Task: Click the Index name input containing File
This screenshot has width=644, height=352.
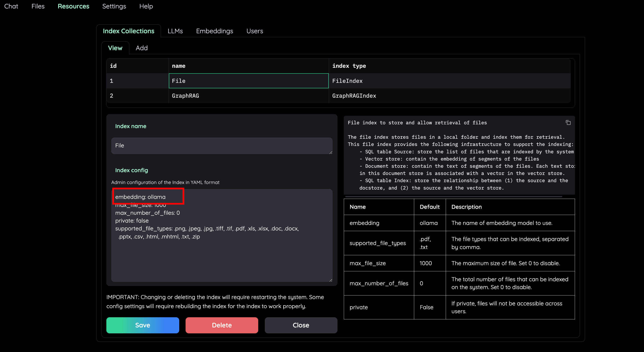Action: [222, 146]
